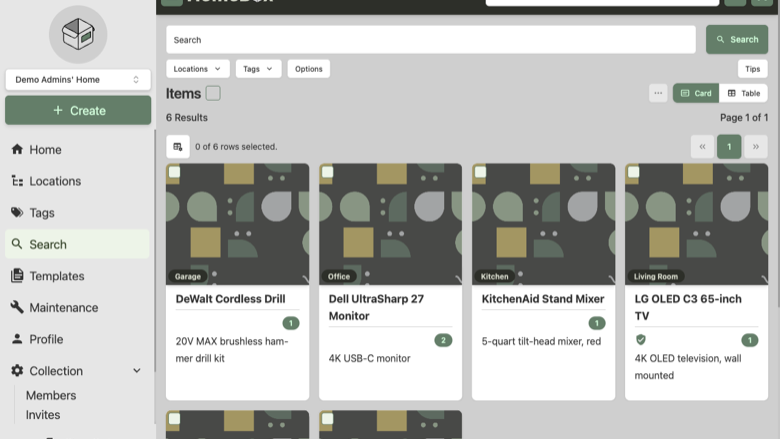Go to Home in sidebar
This screenshot has height=439, width=780.
click(x=77, y=150)
